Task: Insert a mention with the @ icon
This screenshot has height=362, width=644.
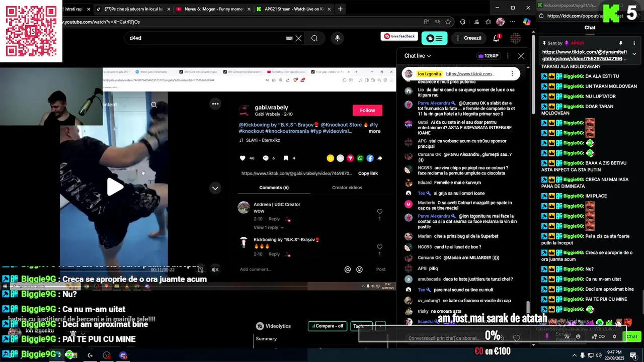Action: pyautogui.click(x=347, y=269)
